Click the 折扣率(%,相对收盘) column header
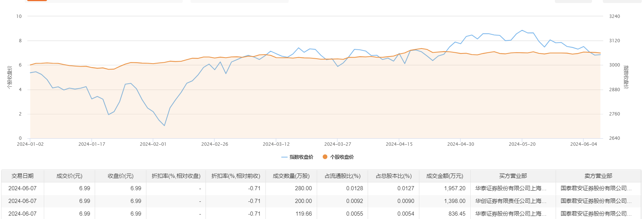This screenshot has width=644, height=219. pos(176,176)
